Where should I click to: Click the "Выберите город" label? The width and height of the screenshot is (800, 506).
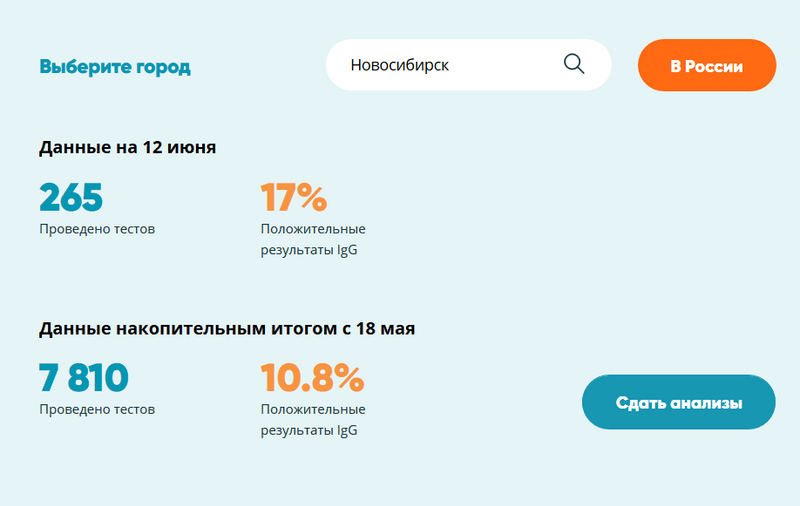click(x=115, y=67)
